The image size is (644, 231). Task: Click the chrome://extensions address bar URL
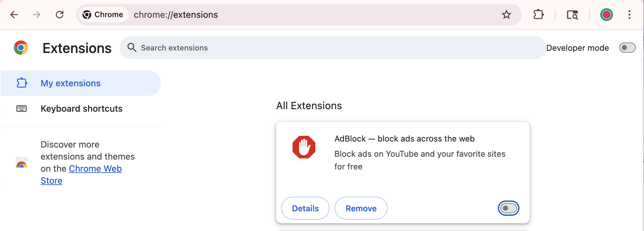(176, 15)
